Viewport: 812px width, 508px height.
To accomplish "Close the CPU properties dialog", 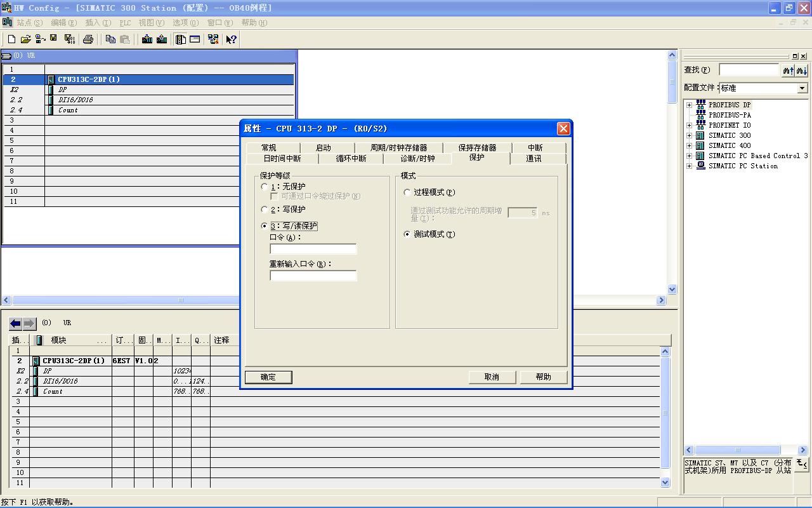I will click(x=563, y=128).
